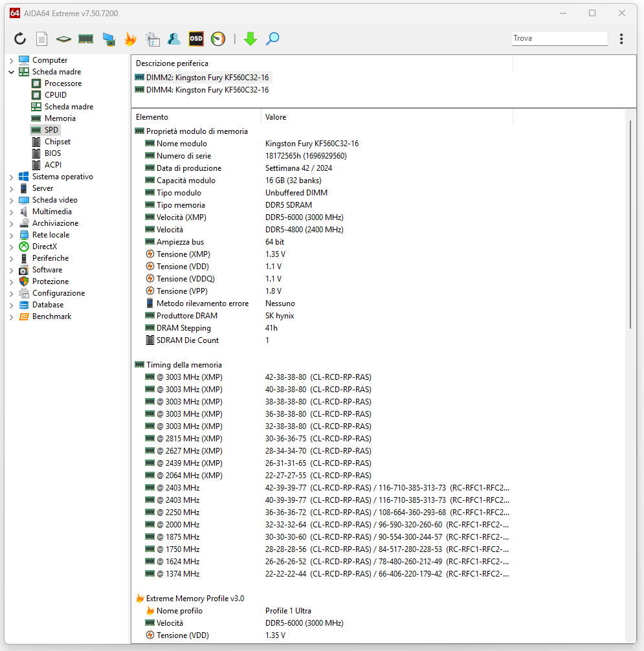The image size is (644, 651).
Task: Select the Nome profilo row
Action: click(322, 611)
